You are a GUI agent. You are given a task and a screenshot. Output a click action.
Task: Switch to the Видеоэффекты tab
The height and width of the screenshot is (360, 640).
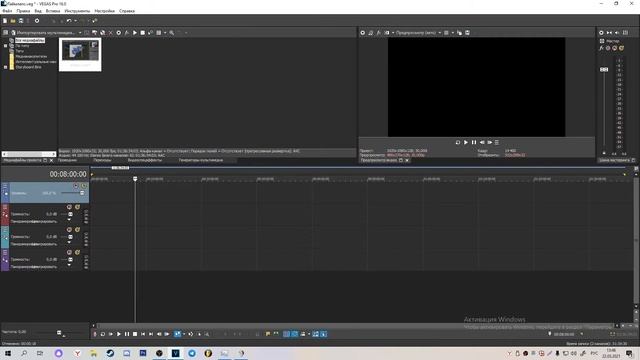point(145,160)
